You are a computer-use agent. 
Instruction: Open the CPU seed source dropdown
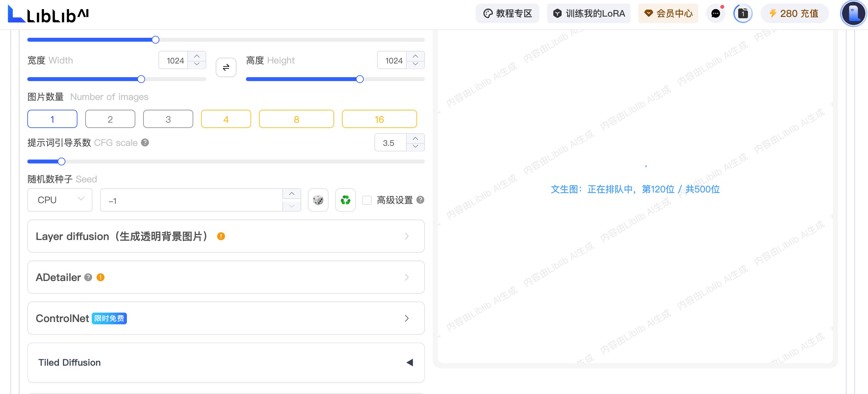(60, 200)
